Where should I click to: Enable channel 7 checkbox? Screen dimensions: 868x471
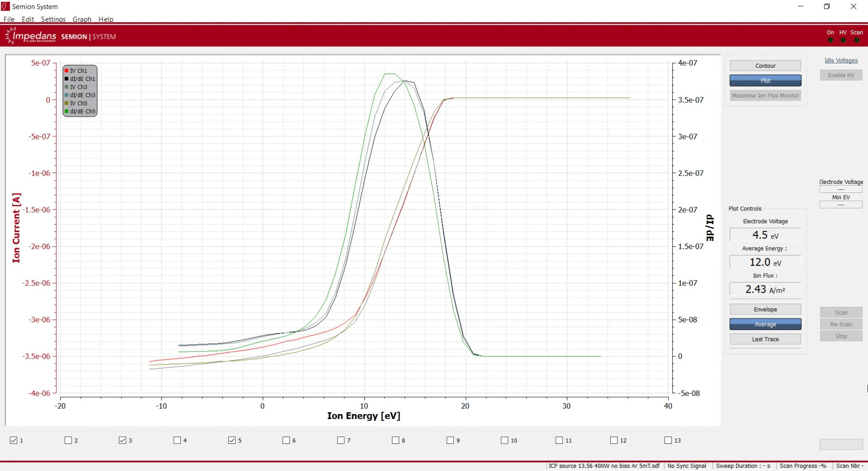(341, 440)
